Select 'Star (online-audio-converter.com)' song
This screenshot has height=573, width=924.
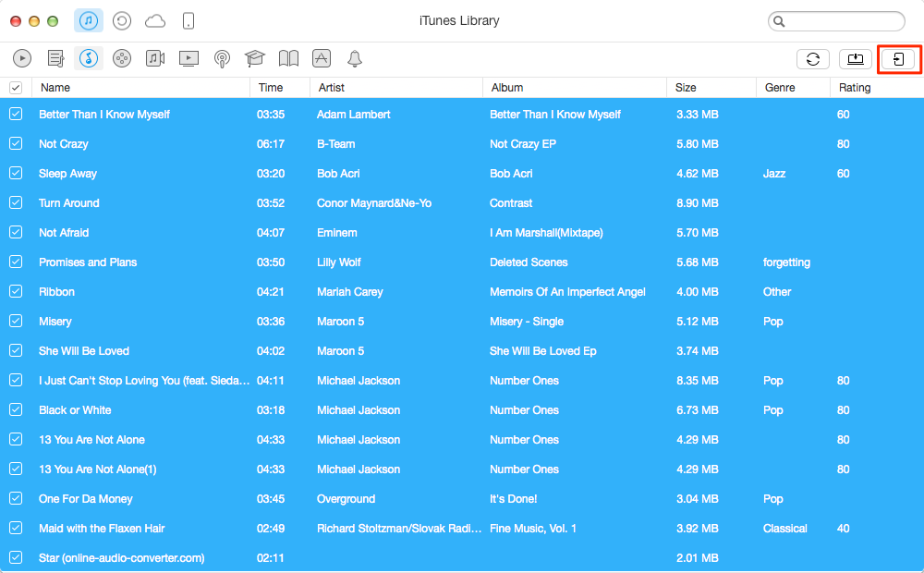(x=121, y=557)
